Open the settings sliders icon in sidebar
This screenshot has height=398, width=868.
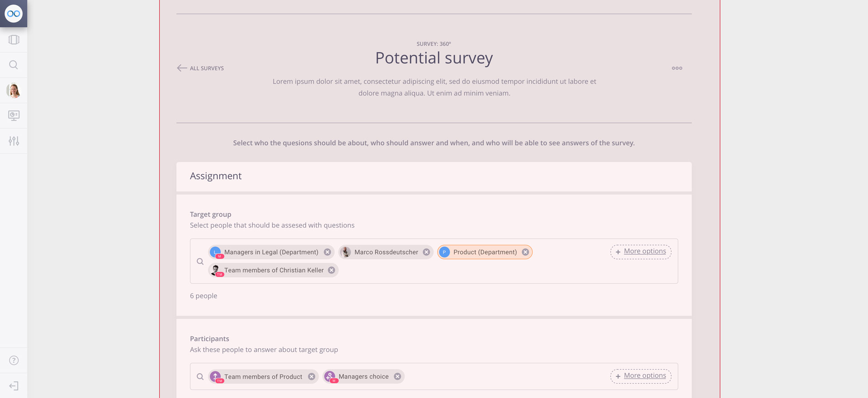coord(14,141)
